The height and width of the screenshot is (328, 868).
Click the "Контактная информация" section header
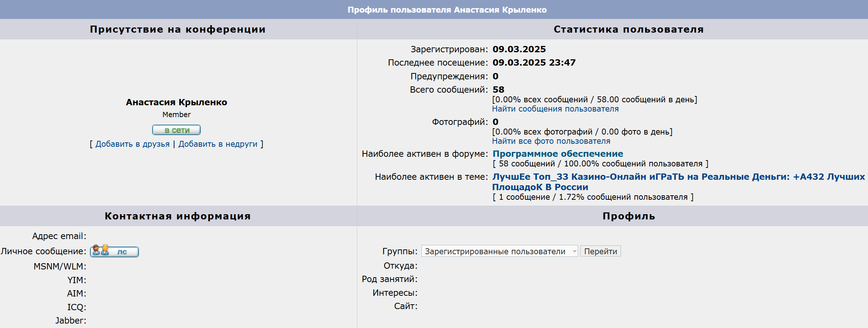[x=178, y=216]
